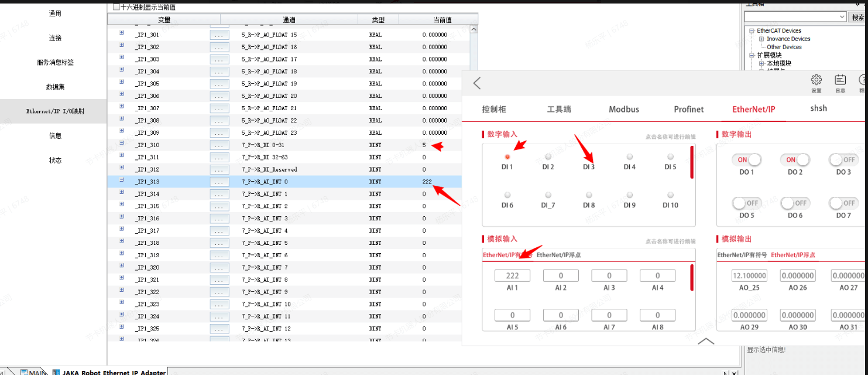Click the 搜索 search button
This screenshot has height=375, width=868.
pos(857,17)
